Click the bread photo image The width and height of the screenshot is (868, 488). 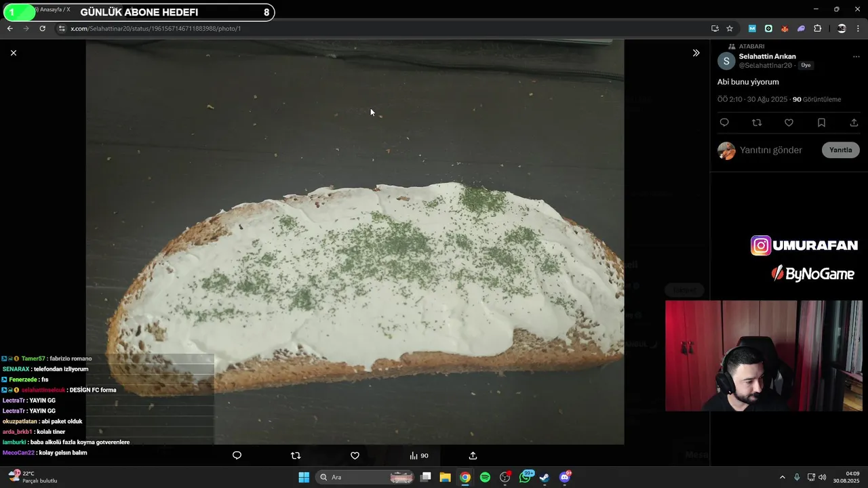(355, 241)
